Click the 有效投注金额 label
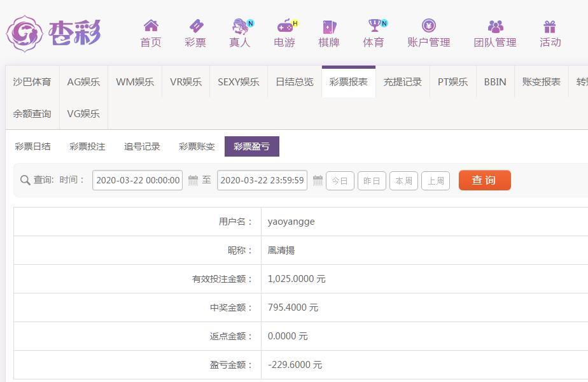The image size is (588, 382). point(222,279)
